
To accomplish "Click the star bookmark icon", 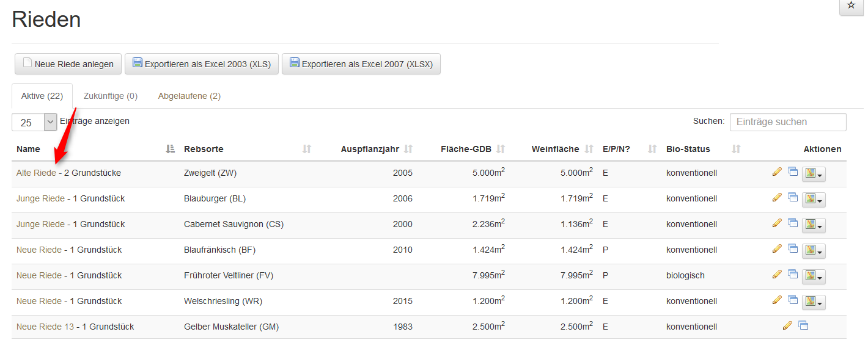I will coord(851,5).
